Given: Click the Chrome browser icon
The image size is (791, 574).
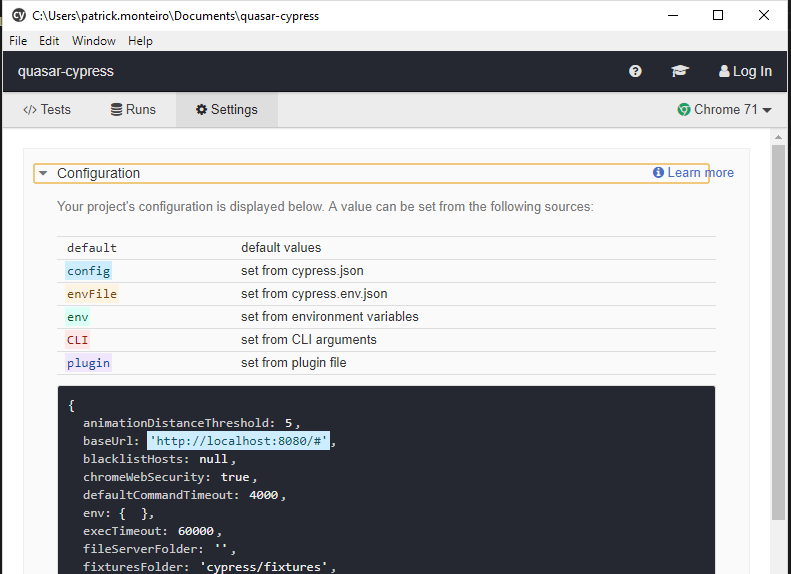Looking at the screenshot, I should coord(684,110).
